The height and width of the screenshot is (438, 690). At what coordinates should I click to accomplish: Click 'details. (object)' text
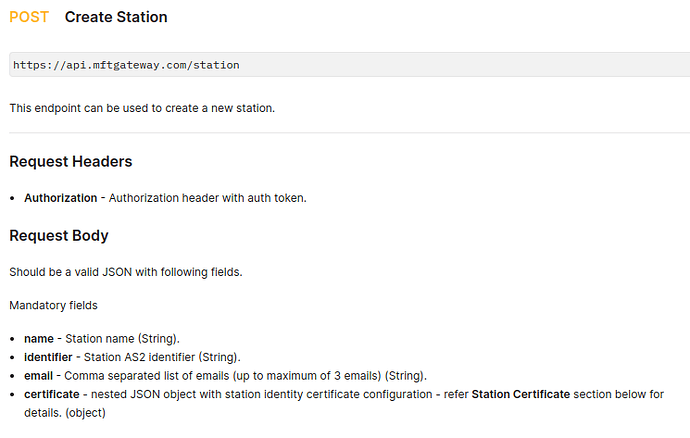tap(65, 413)
